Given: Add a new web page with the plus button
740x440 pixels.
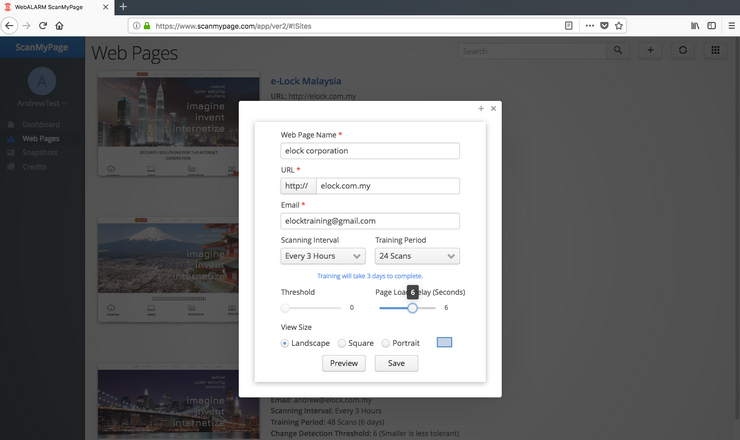Looking at the screenshot, I should point(650,51).
